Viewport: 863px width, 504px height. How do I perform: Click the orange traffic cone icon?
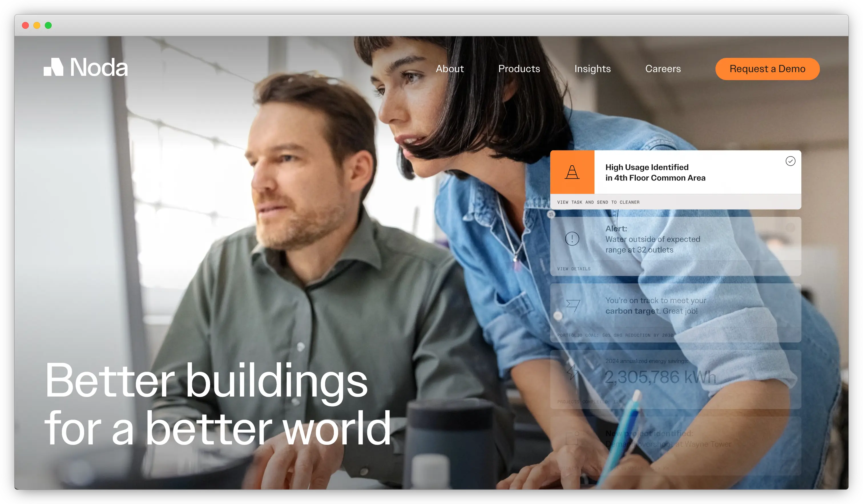572,172
